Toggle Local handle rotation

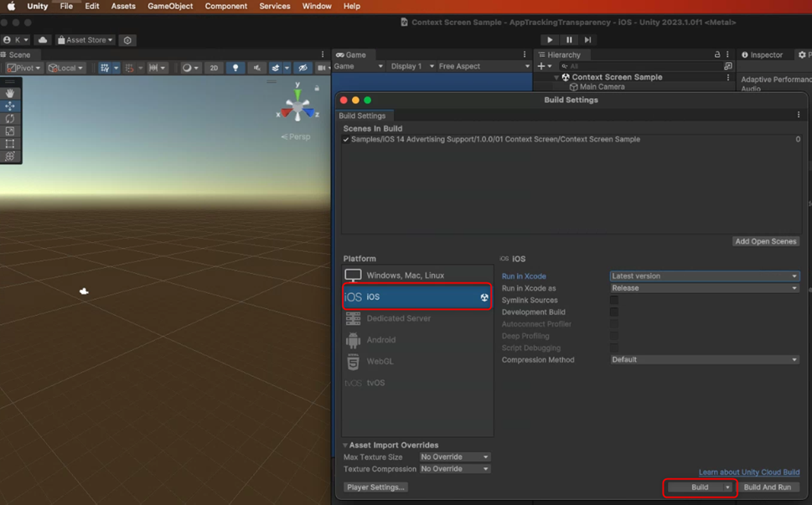click(65, 68)
